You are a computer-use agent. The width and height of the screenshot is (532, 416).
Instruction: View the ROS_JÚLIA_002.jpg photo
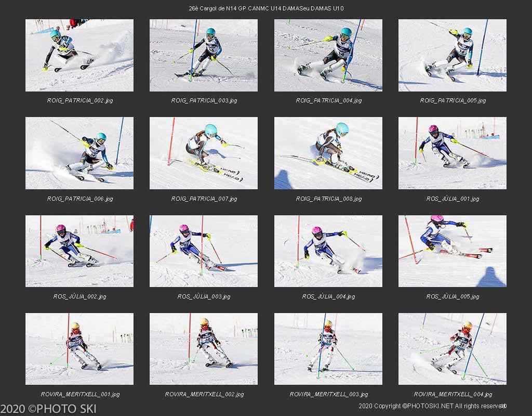click(x=79, y=251)
